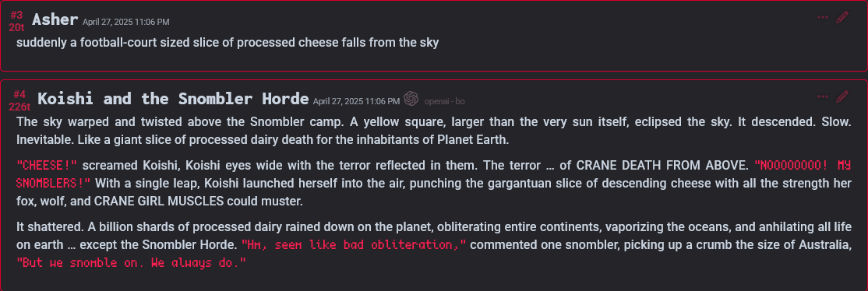Open the three-dots menu on Asher's message
This screenshot has width=868, height=291.
pos(823,17)
